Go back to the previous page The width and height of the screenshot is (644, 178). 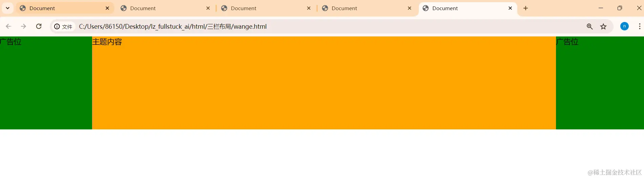(8, 26)
